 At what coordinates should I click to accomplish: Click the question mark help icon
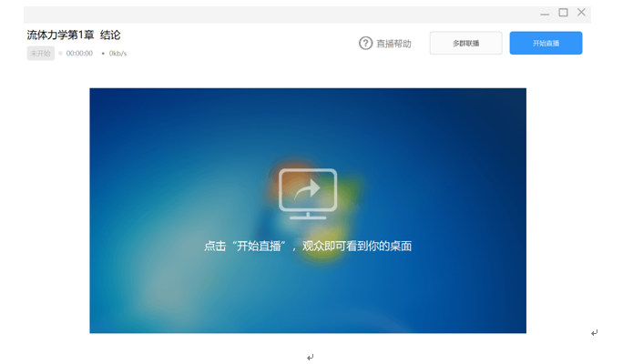click(365, 43)
